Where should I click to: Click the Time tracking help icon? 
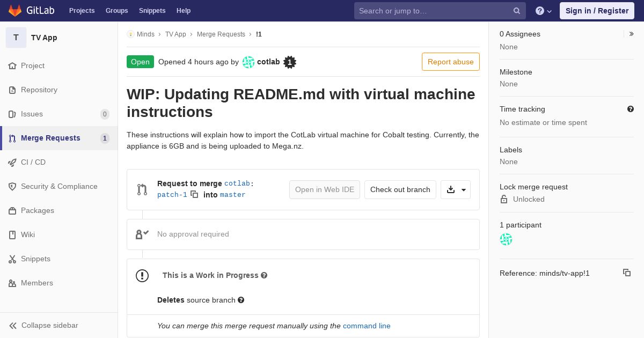click(631, 109)
